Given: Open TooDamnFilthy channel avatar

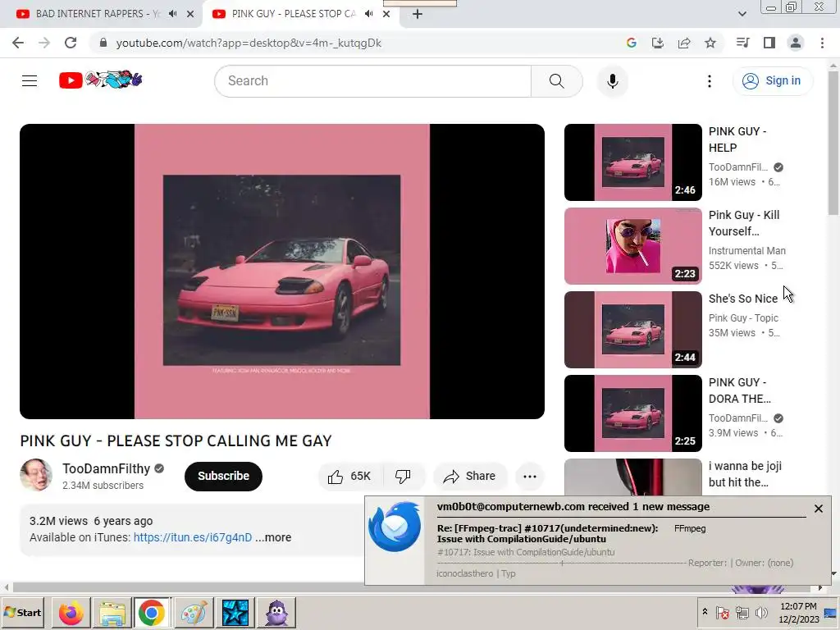Looking at the screenshot, I should click(x=36, y=475).
